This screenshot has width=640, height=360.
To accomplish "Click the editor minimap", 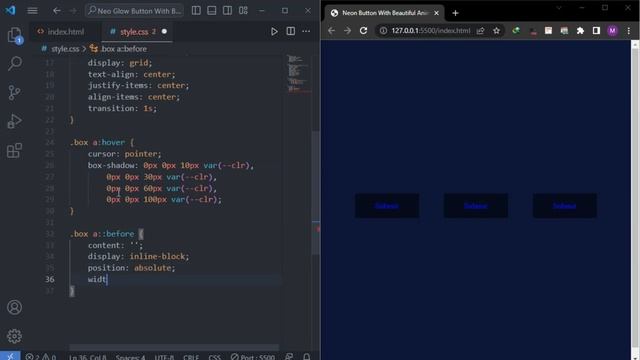I will pos(298,73).
